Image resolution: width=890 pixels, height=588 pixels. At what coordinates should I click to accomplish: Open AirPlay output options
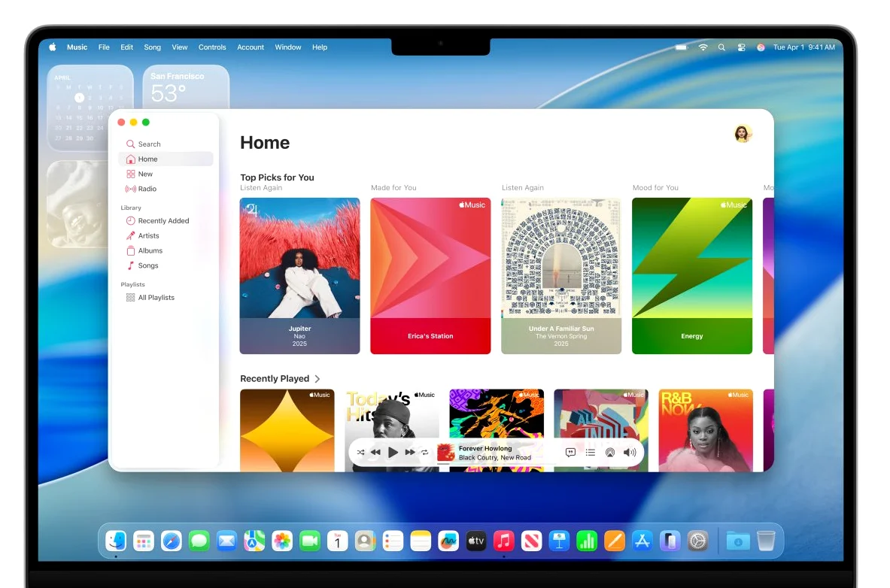[x=609, y=452]
